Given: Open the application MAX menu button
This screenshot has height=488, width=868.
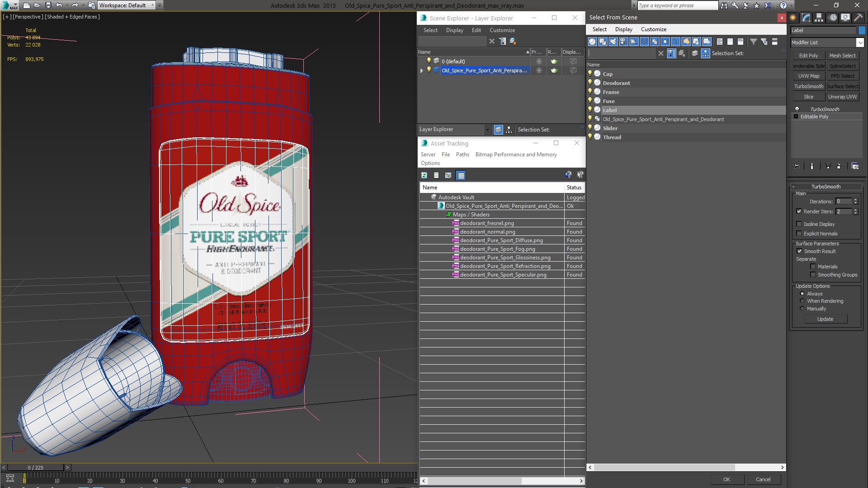Looking at the screenshot, I should click(x=9, y=5).
